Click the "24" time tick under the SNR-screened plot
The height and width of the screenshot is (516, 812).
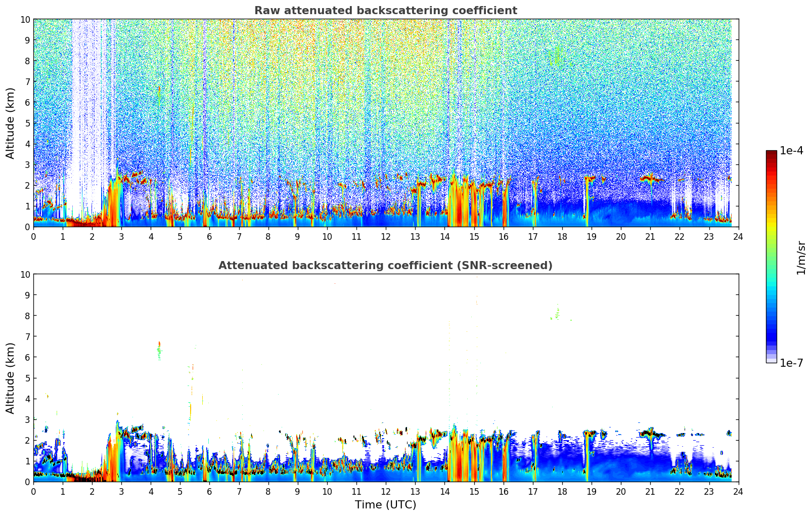738,491
